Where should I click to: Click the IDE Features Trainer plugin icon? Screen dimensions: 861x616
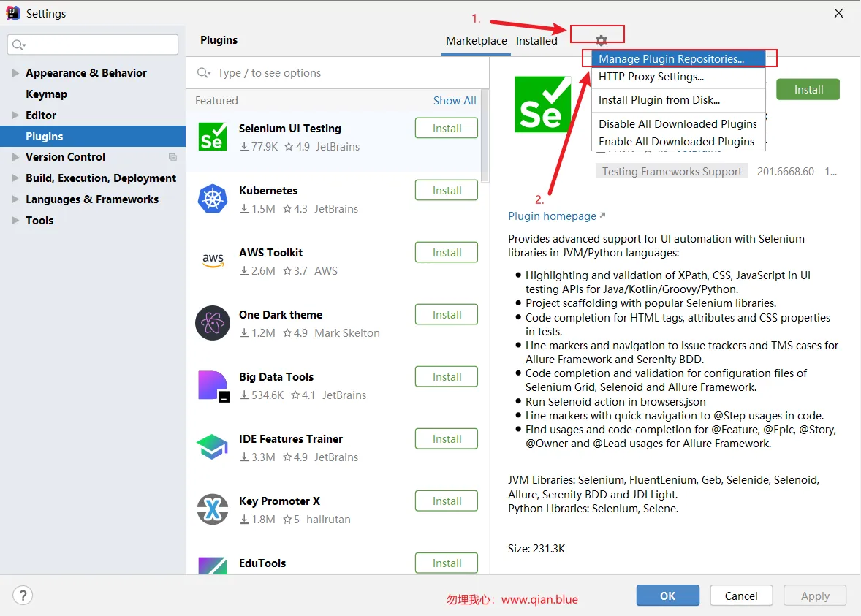pyautogui.click(x=213, y=447)
